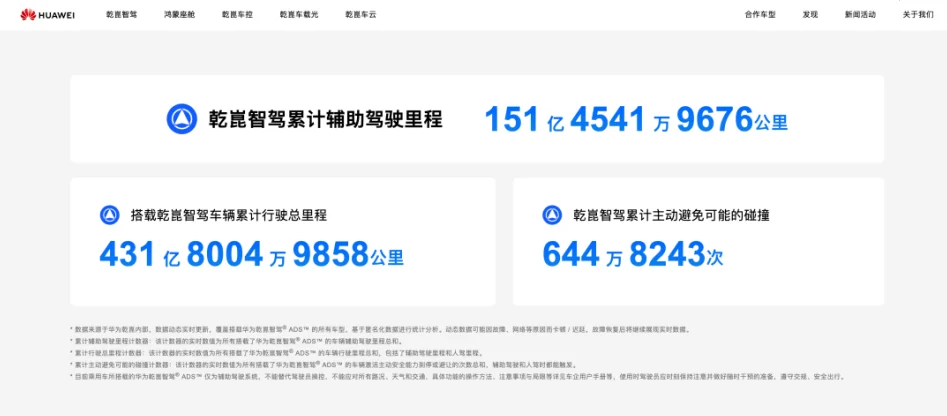Open the 乾崑车云 navigation menu

pos(361,14)
